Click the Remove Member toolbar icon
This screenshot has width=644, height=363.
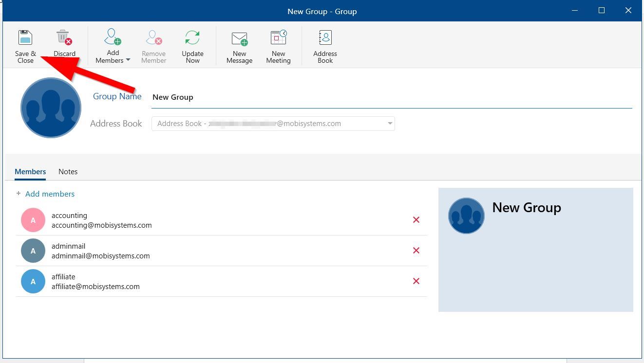(154, 37)
